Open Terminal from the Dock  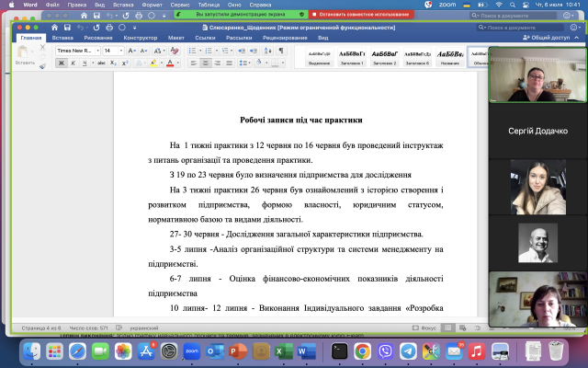pos(339,351)
